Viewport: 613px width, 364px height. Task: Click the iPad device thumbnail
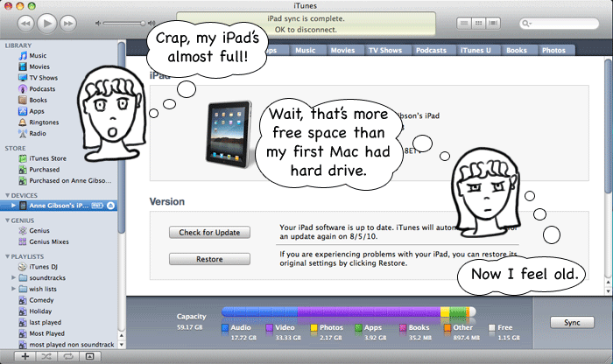229,134
